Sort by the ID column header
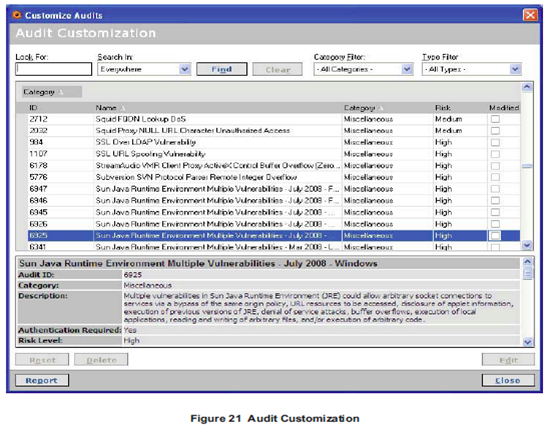Image resolution: width=554 pixels, height=427 pixels. pyautogui.click(x=34, y=108)
